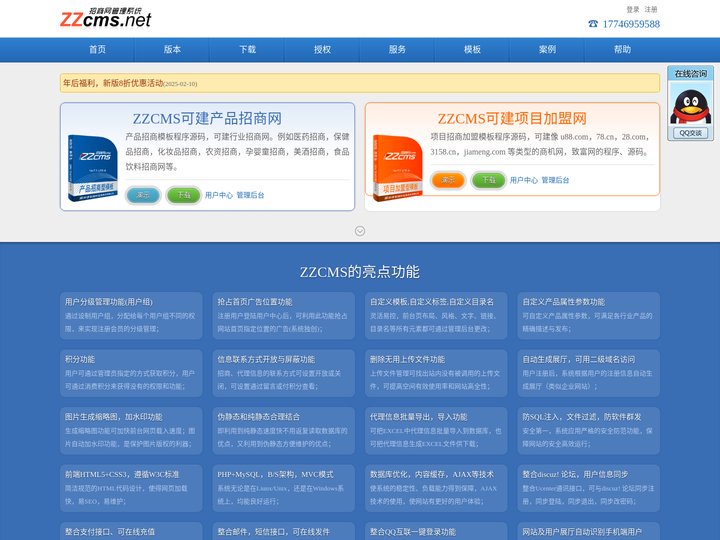This screenshot has width=720, height=540.
Task: Click heading ZZCMS可建项目加盟网
Action: pos(512,118)
